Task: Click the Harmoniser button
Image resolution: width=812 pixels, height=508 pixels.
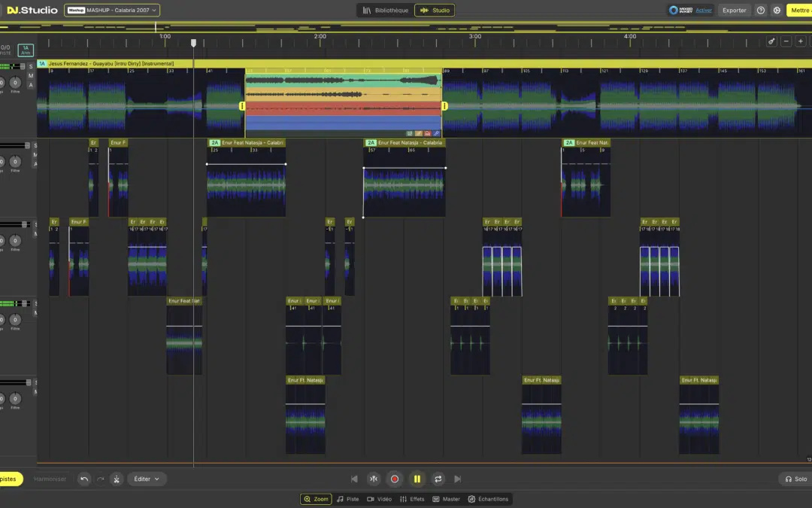Action: point(50,479)
